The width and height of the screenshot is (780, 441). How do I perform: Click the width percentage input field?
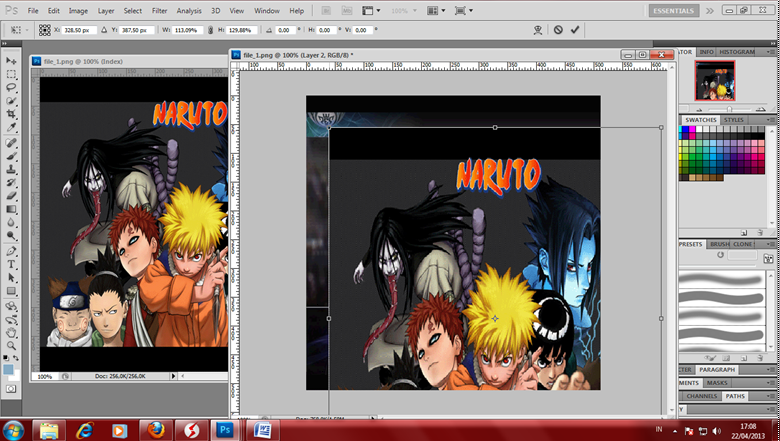187,30
